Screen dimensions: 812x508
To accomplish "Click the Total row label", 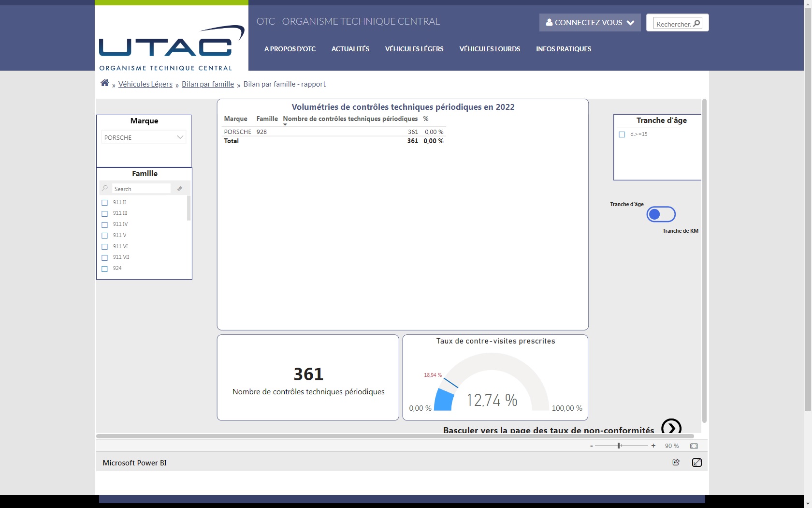I will (232, 141).
